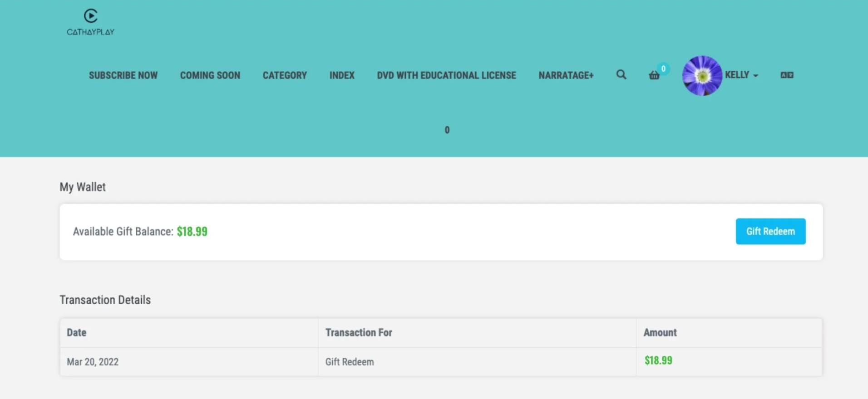This screenshot has width=868, height=399.
Task: Navigate to Narratage+
Action: point(566,75)
